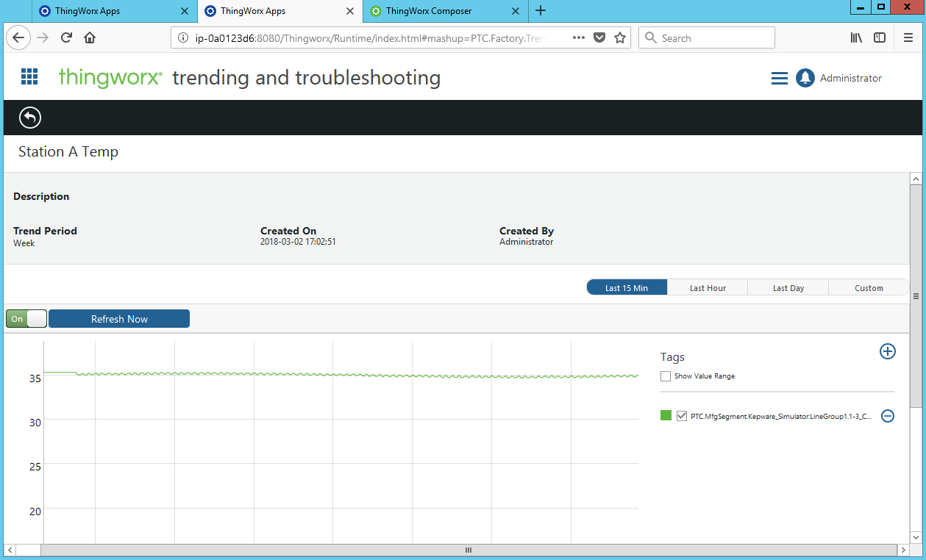Click inside the browser search field
Screen dimensions: 926x560
(706, 37)
